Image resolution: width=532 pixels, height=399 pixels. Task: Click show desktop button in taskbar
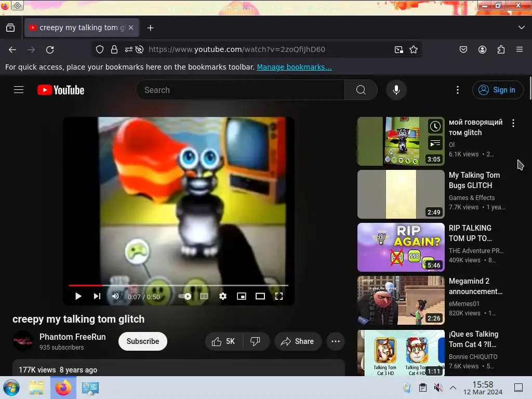518,388
